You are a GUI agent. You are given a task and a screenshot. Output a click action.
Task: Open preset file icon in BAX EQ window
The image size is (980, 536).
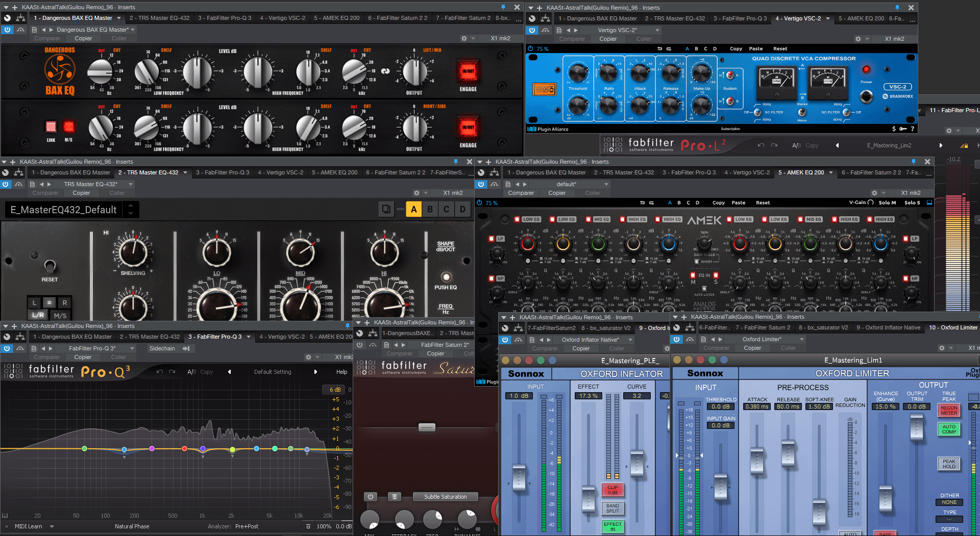point(34,30)
